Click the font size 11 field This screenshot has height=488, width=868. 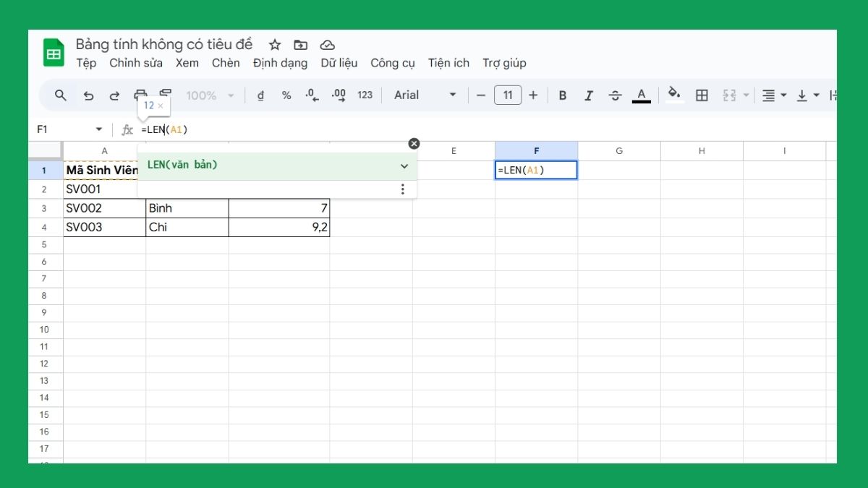508,95
